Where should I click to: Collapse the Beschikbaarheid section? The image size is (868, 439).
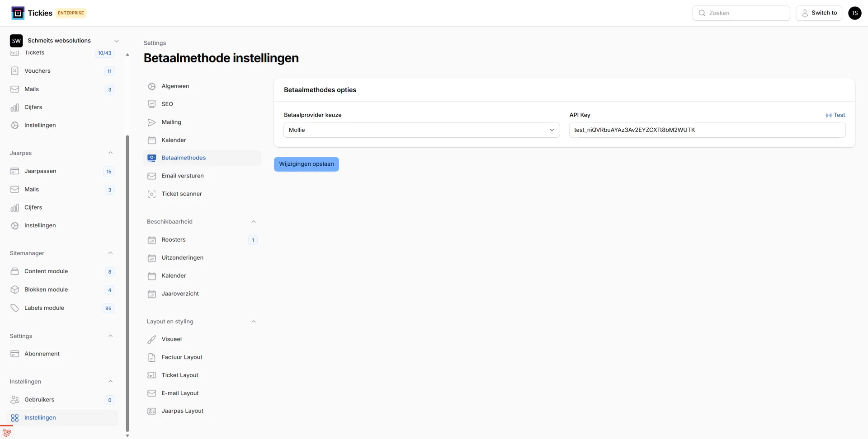254,221
